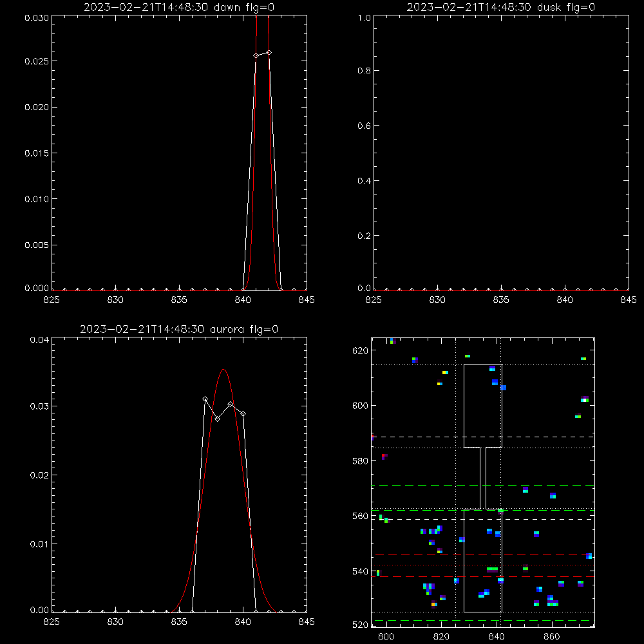Click the 620 y-axis label on detector image
Viewport: 644px width, 644px height.
[360, 350]
